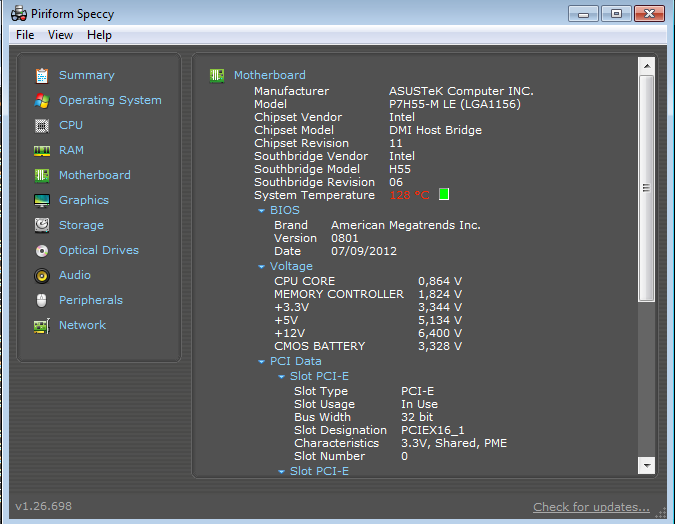Click ASUSTeK Computer INC. manufacturer value
The width and height of the screenshot is (675, 524).
461,91
